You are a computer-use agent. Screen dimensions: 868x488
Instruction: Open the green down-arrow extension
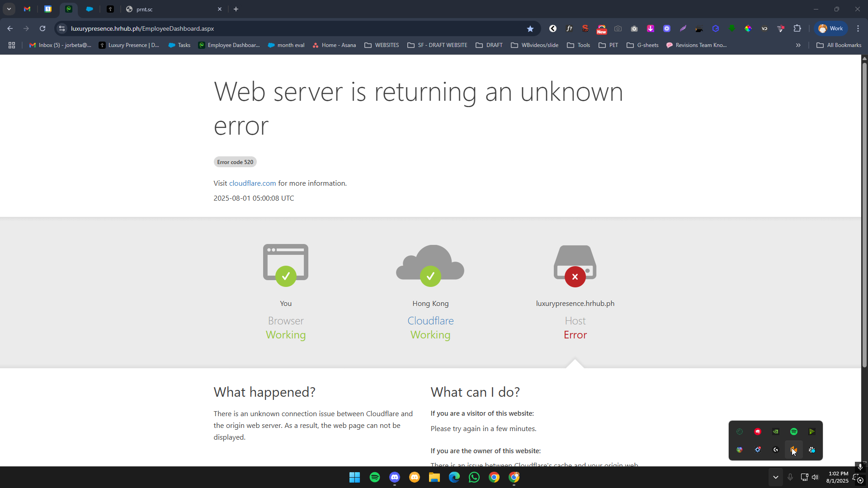pos(732,28)
